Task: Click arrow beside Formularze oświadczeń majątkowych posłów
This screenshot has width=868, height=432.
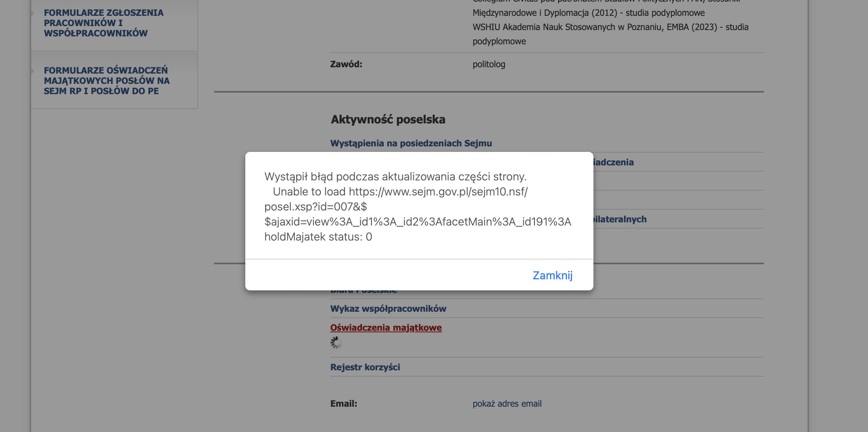Action: (x=33, y=71)
